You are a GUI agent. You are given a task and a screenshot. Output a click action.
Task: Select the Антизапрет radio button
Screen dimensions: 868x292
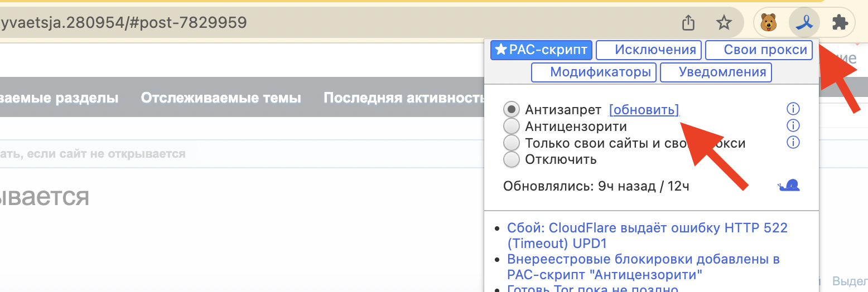pos(511,109)
